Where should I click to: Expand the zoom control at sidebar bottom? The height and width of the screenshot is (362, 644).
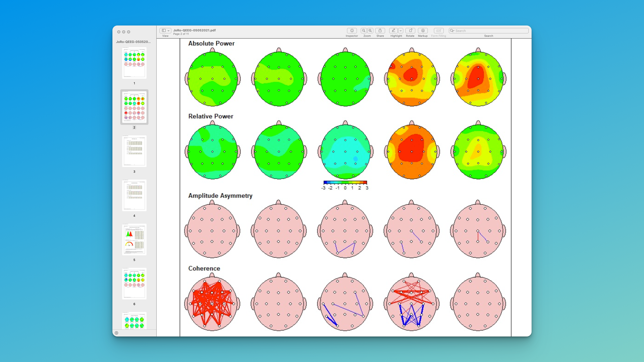click(x=116, y=333)
